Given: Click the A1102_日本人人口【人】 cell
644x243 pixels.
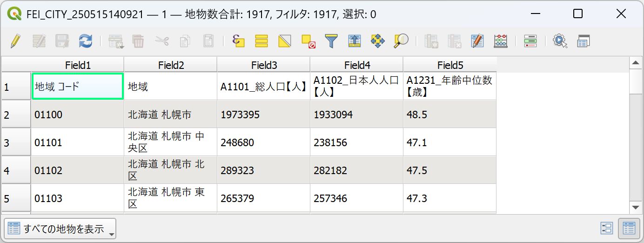Looking at the screenshot, I should 357,86.
